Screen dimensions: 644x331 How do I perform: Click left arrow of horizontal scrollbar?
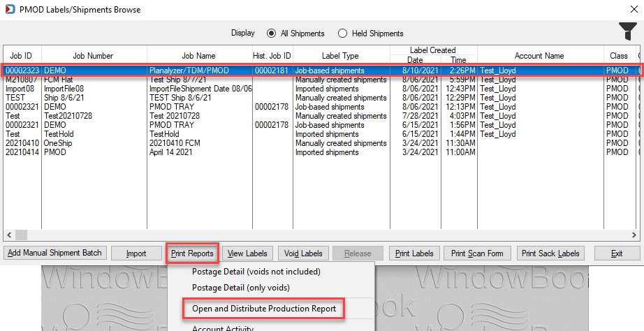(x=9, y=235)
